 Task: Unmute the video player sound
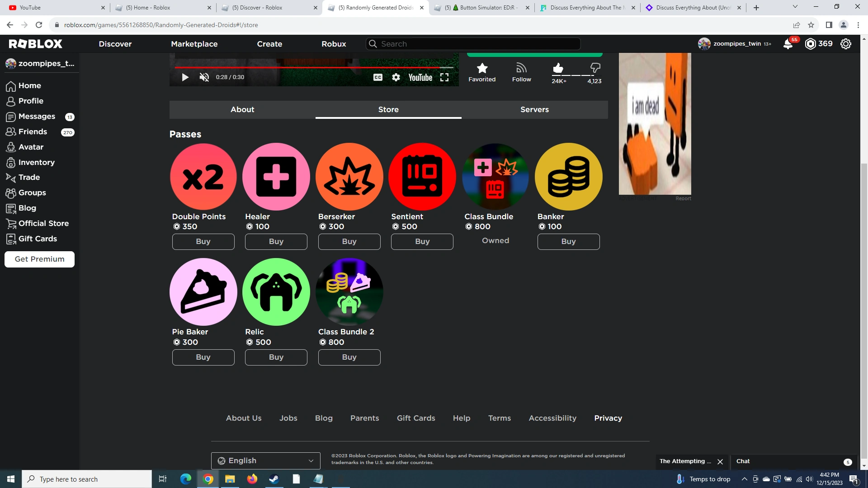click(x=204, y=77)
